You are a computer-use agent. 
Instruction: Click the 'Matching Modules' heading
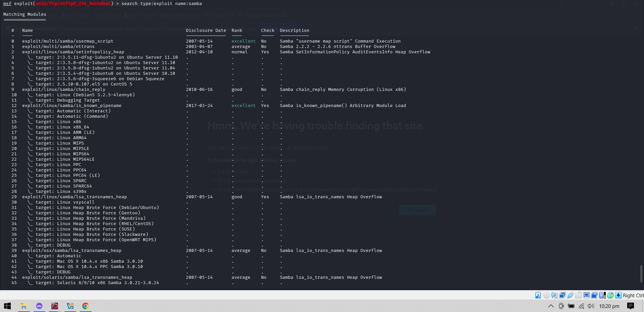tap(25, 14)
